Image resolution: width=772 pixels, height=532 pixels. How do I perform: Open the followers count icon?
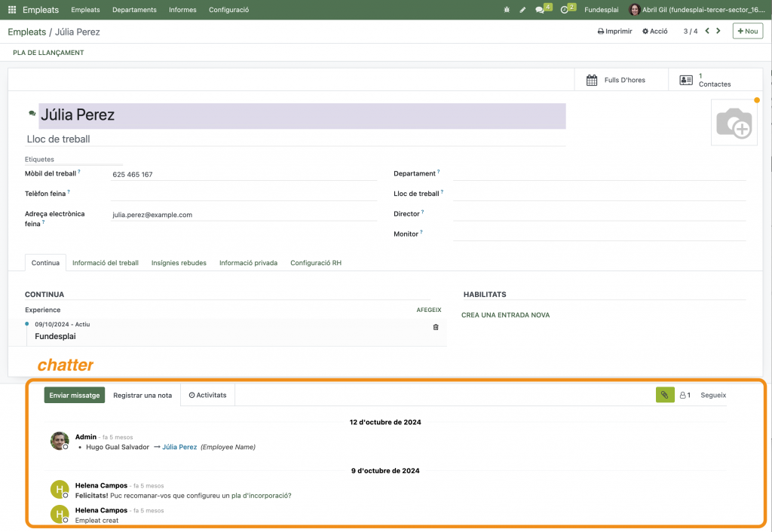point(685,395)
